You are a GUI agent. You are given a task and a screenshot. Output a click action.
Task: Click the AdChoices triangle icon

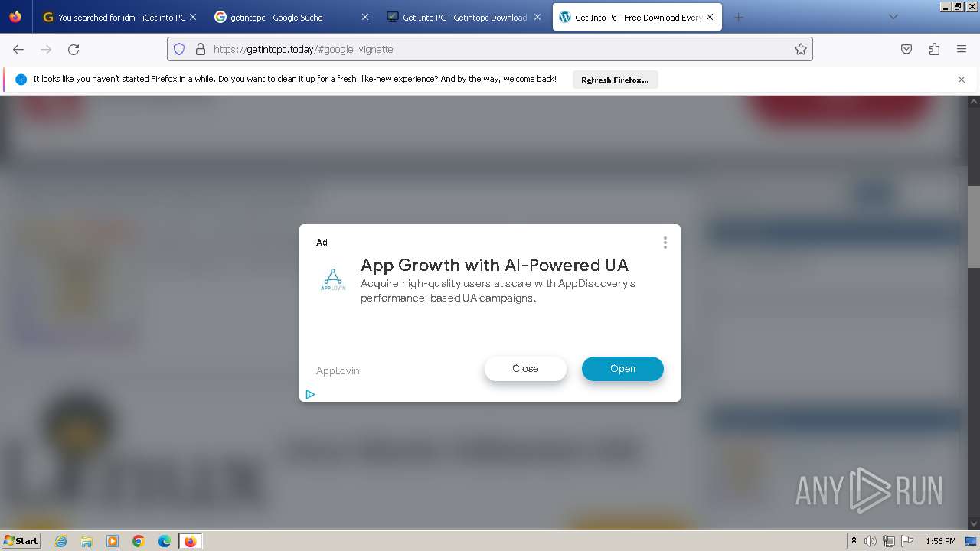(x=310, y=394)
